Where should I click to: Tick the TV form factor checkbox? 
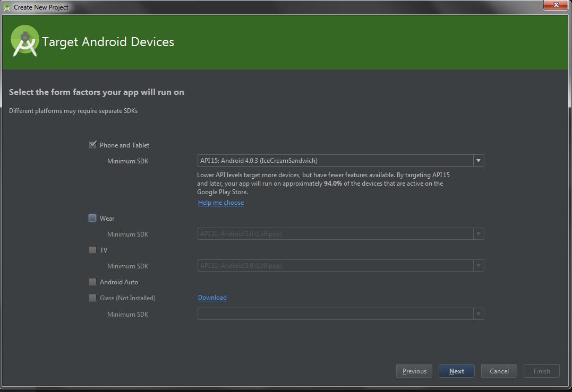(x=93, y=250)
